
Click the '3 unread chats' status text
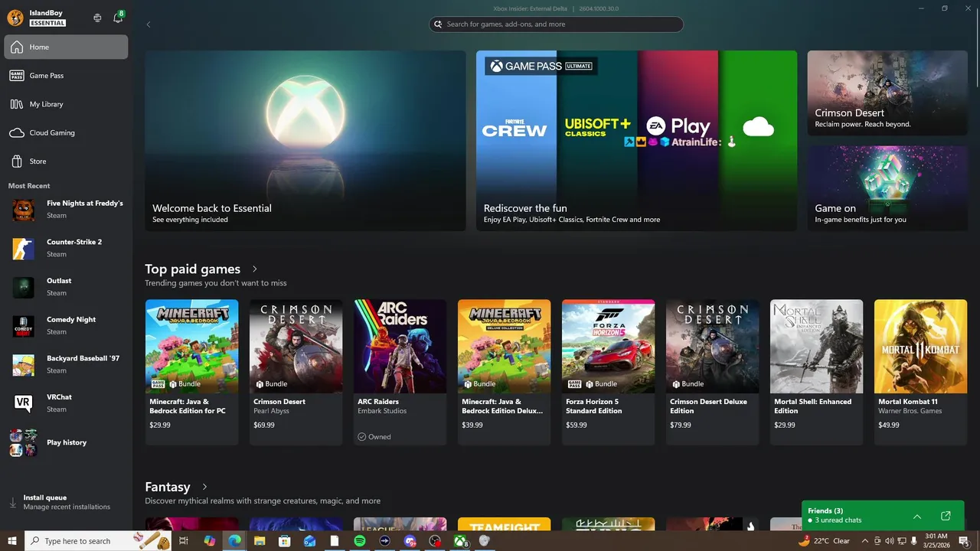tap(838, 520)
